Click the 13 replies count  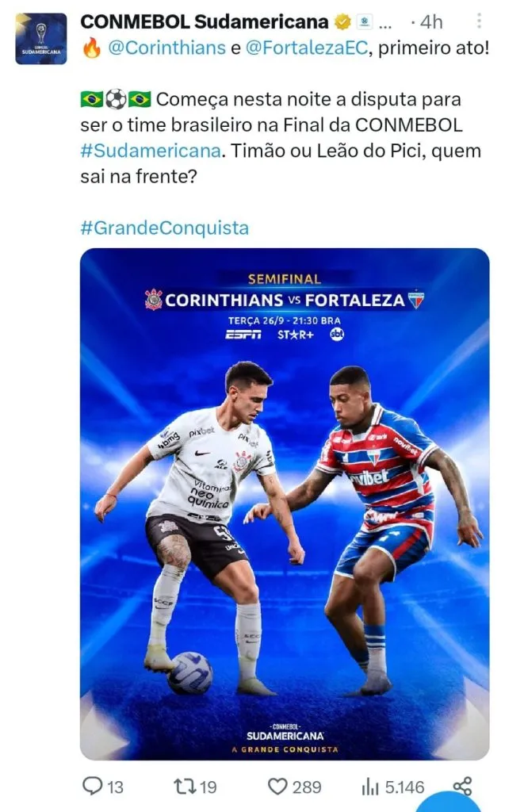coord(116,787)
